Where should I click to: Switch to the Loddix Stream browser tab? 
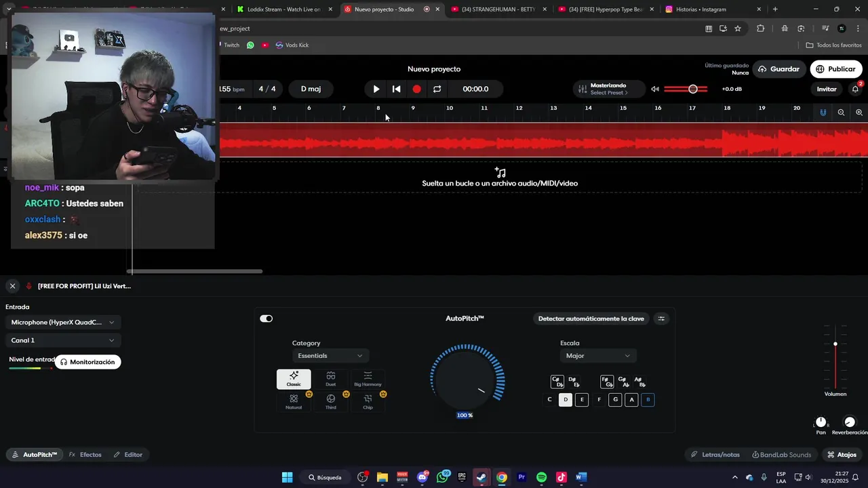click(283, 9)
